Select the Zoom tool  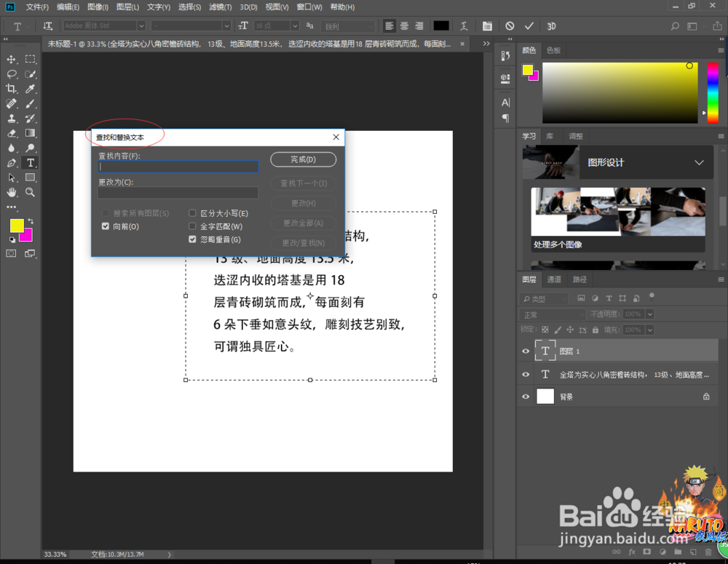click(30, 192)
